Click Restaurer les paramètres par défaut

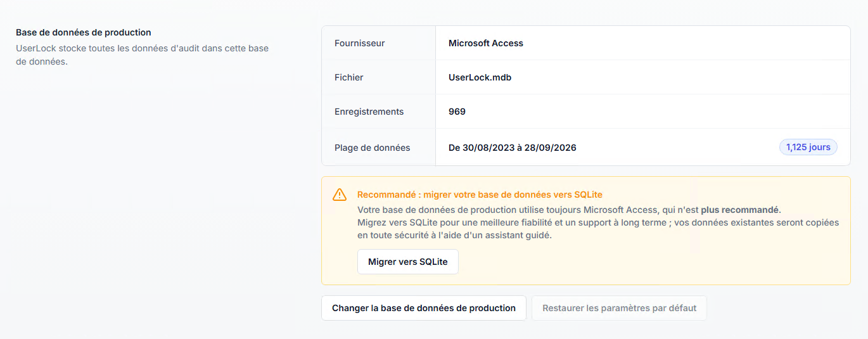pos(620,308)
